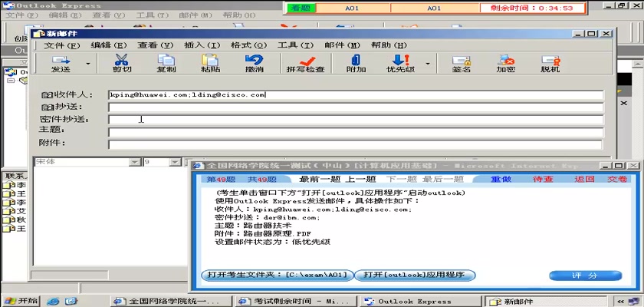Viewport: 644px width, 307px height.
Task: Click the address book icon beside 收件人
Action: (48, 95)
